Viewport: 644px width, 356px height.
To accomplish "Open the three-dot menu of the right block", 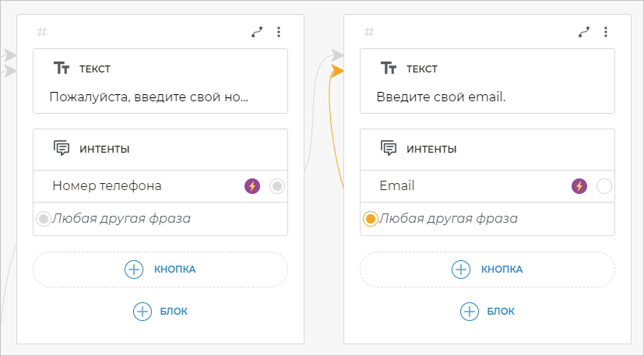I will tap(606, 32).
